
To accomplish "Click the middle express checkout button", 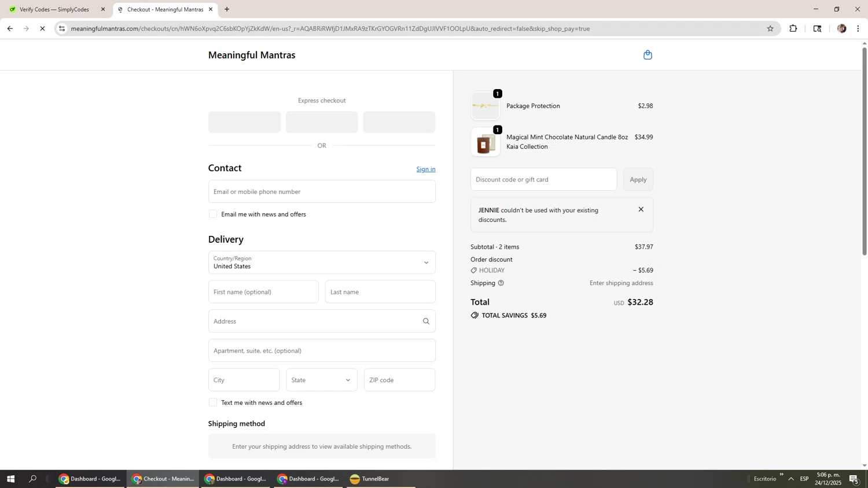I will coord(322,122).
